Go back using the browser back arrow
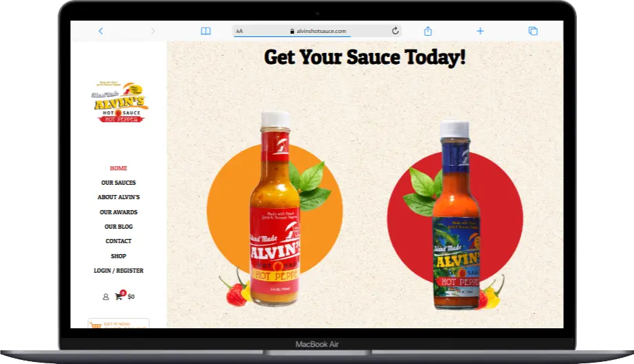This screenshot has height=364, width=634. click(x=100, y=31)
